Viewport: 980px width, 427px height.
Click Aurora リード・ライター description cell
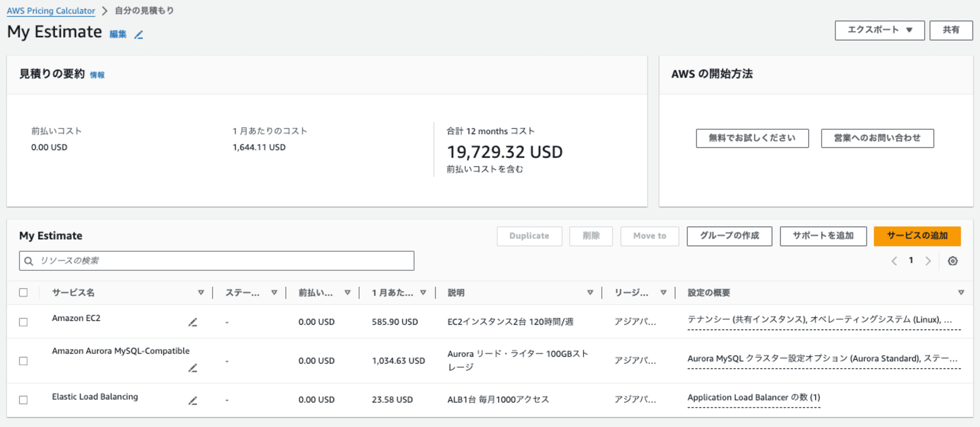[517, 360]
